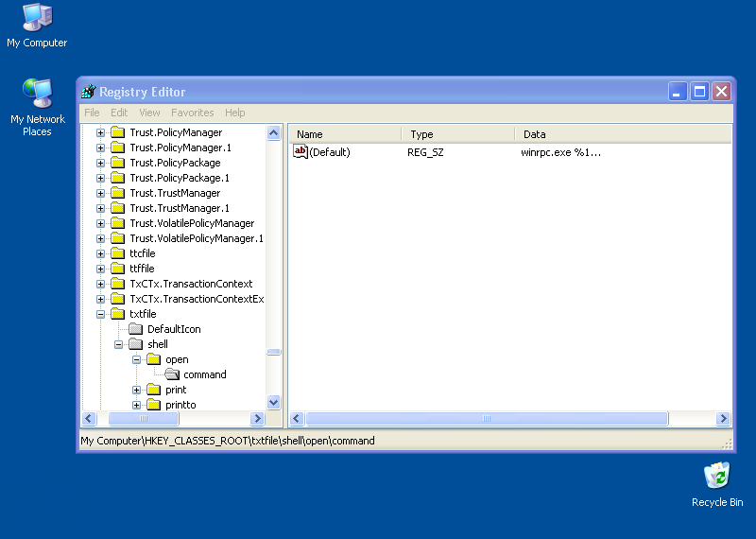Open the Edit menu

coord(119,113)
